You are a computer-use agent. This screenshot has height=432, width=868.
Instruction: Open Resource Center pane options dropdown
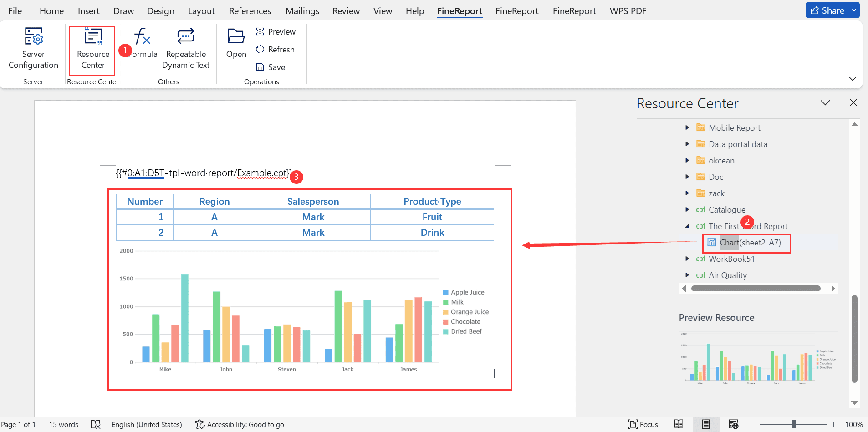825,103
